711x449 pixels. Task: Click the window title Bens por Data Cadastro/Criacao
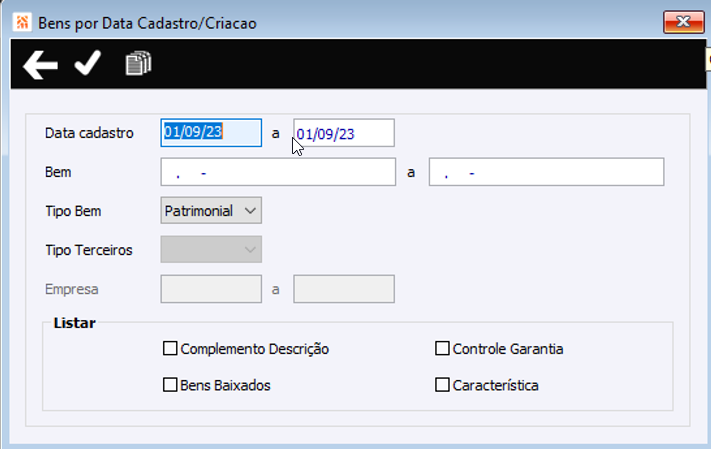[x=147, y=23]
